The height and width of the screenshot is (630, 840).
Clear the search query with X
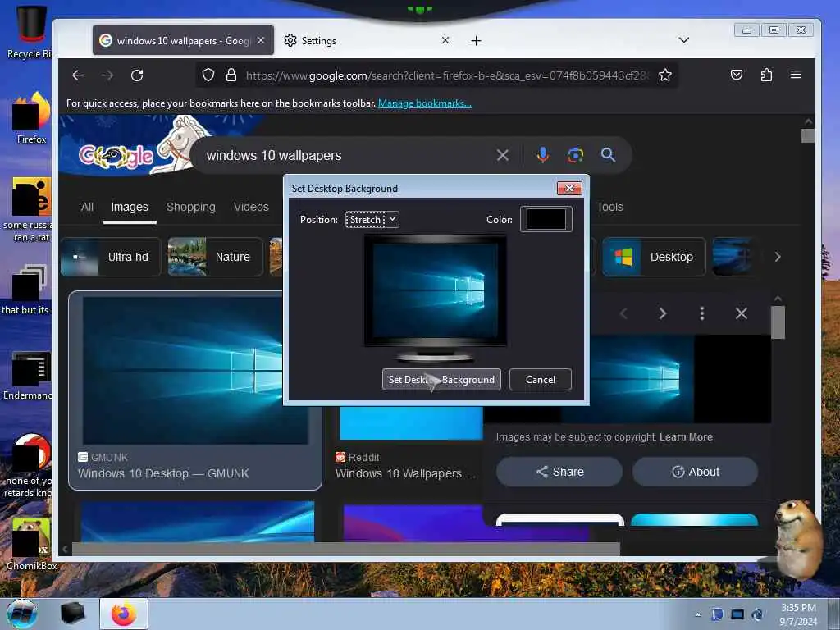[x=503, y=155]
